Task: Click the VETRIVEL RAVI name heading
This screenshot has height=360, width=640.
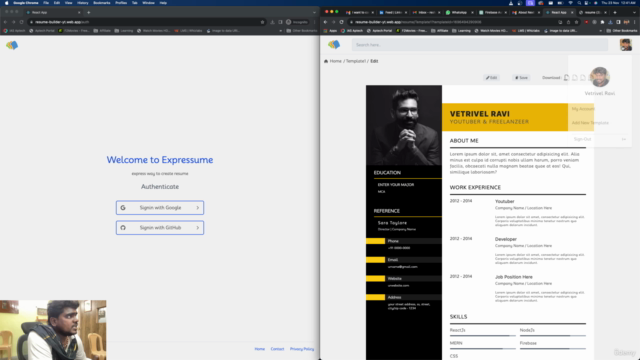Action: pos(480,114)
